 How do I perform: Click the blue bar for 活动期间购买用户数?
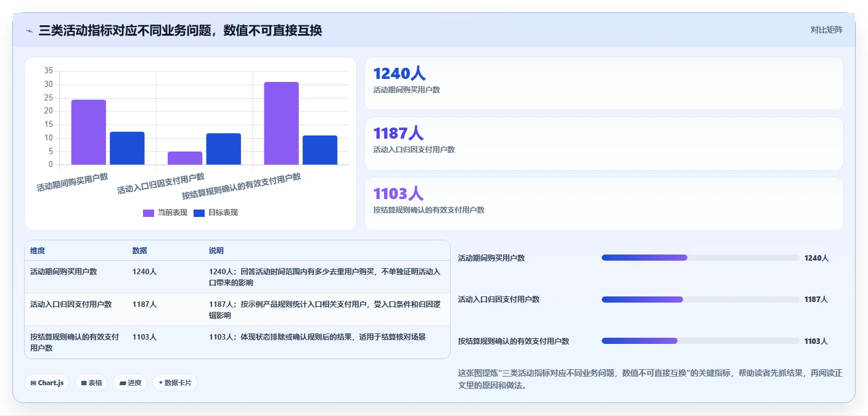click(x=127, y=148)
